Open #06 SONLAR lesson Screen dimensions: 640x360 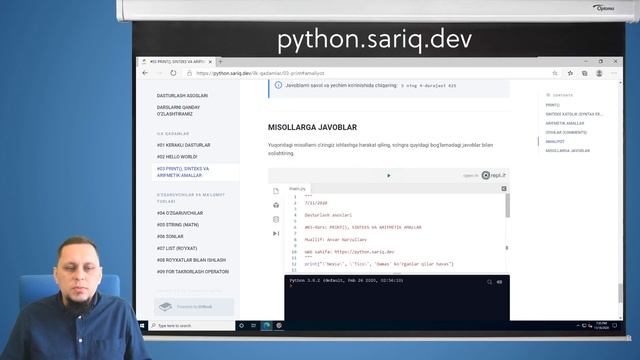pyautogui.click(x=170, y=237)
